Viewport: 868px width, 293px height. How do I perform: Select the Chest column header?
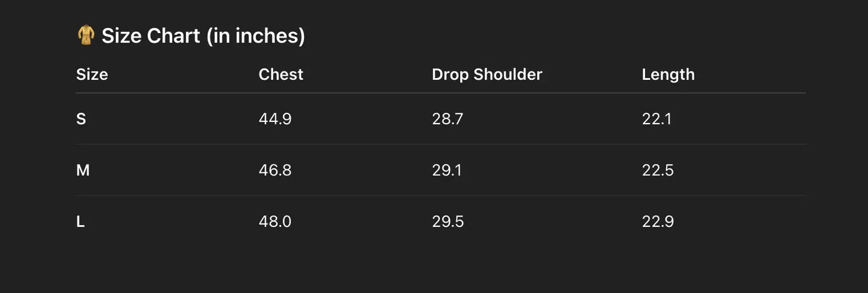[x=281, y=74]
